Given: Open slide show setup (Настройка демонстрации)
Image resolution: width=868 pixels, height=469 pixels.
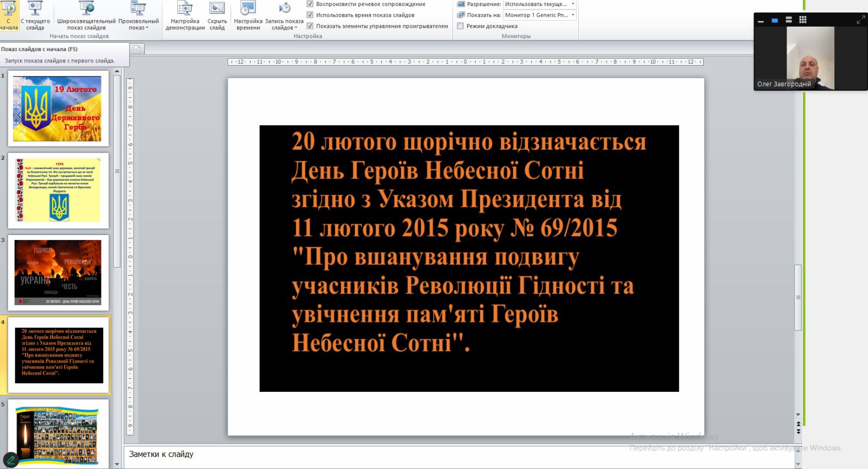Looking at the screenshot, I should point(185,16).
